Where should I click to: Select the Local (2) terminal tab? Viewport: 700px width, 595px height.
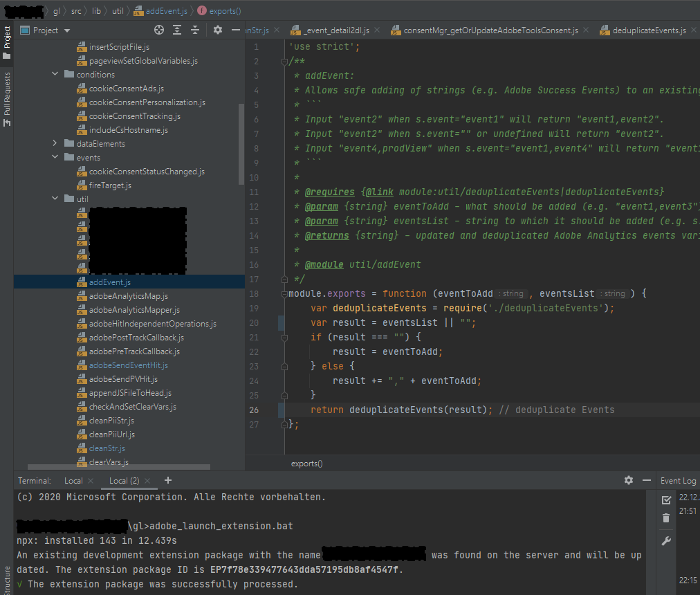point(124,481)
